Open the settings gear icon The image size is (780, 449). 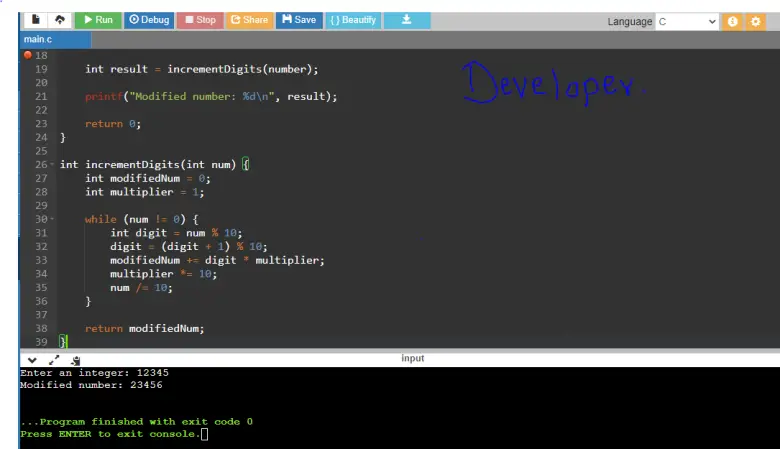point(756,21)
